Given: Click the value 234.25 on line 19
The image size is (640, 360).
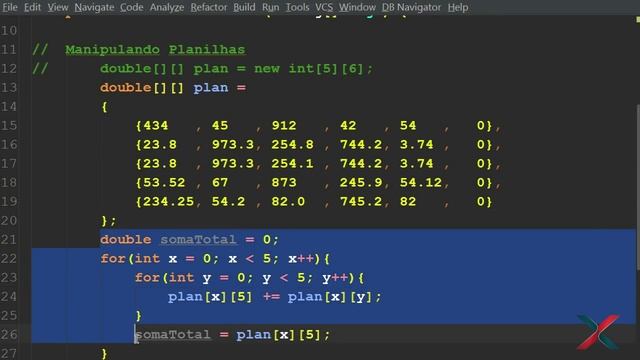Looking at the screenshot, I should 168,202.
